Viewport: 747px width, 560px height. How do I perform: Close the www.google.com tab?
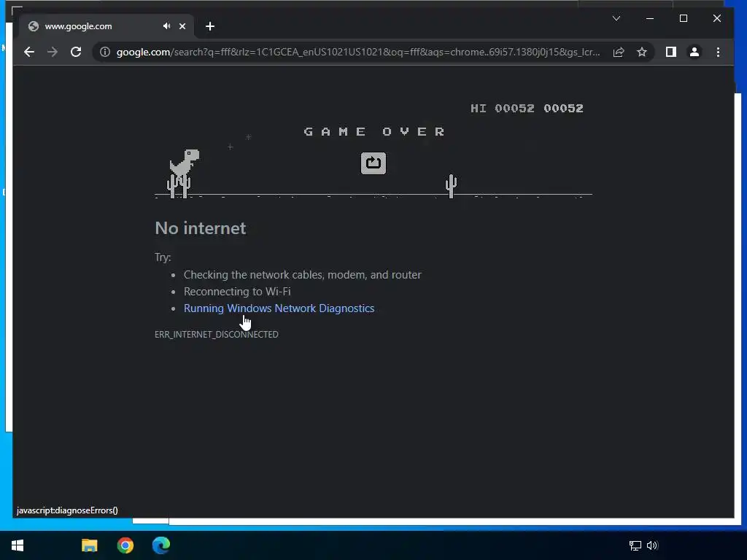point(182,26)
